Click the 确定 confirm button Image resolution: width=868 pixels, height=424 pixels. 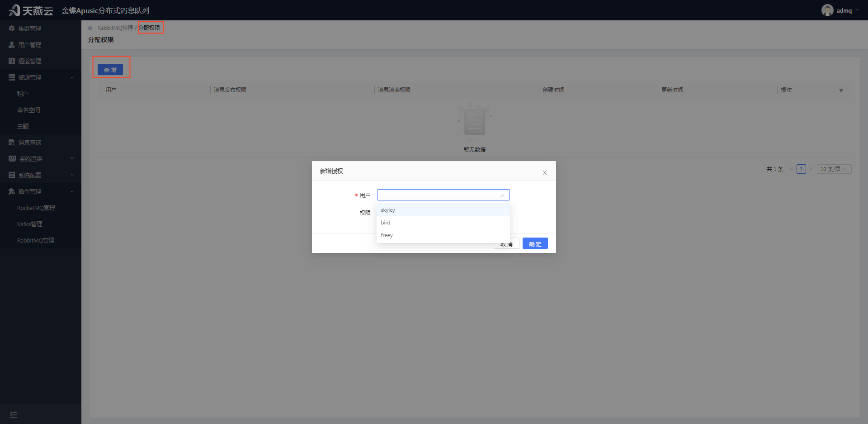point(535,243)
